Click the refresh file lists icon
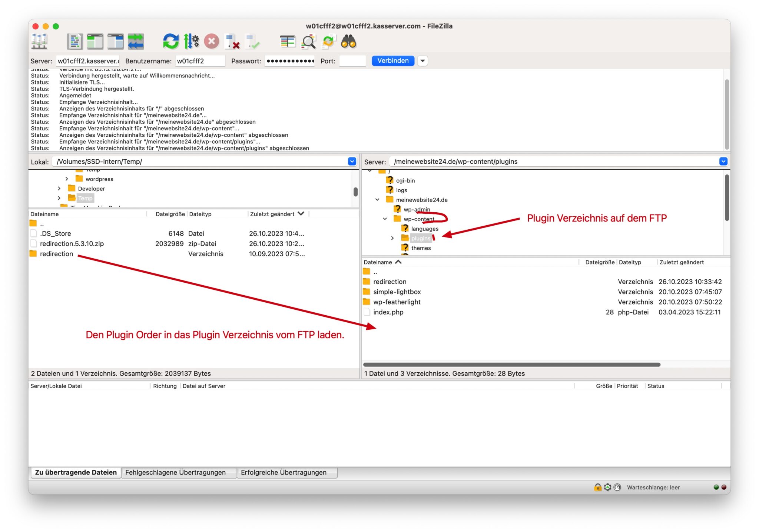Viewport: 759px width, 532px height. point(171,41)
